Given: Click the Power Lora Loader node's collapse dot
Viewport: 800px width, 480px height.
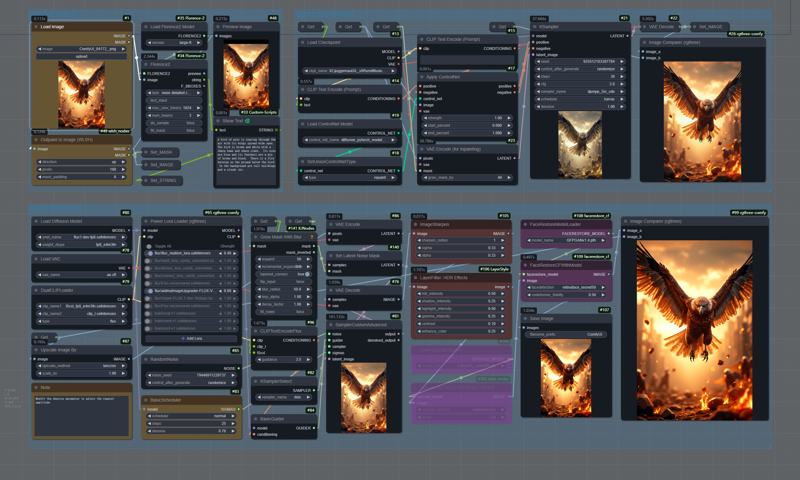Looking at the screenshot, I should [145, 221].
